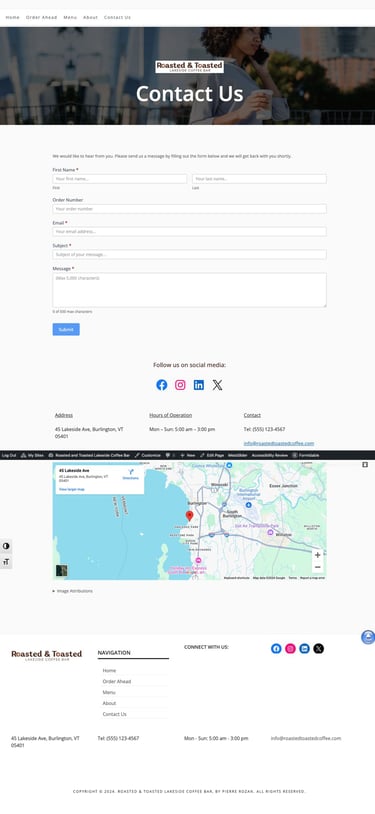Image resolution: width=375 pixels, height=814 pixels.
Task: Click Customize in the admin bar
Action: (148, 455)
